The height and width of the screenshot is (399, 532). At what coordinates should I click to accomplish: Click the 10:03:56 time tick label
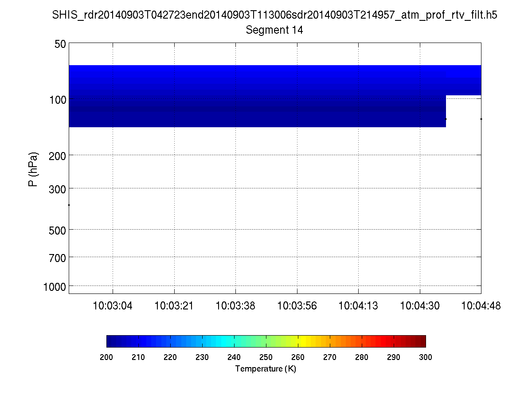297,306
